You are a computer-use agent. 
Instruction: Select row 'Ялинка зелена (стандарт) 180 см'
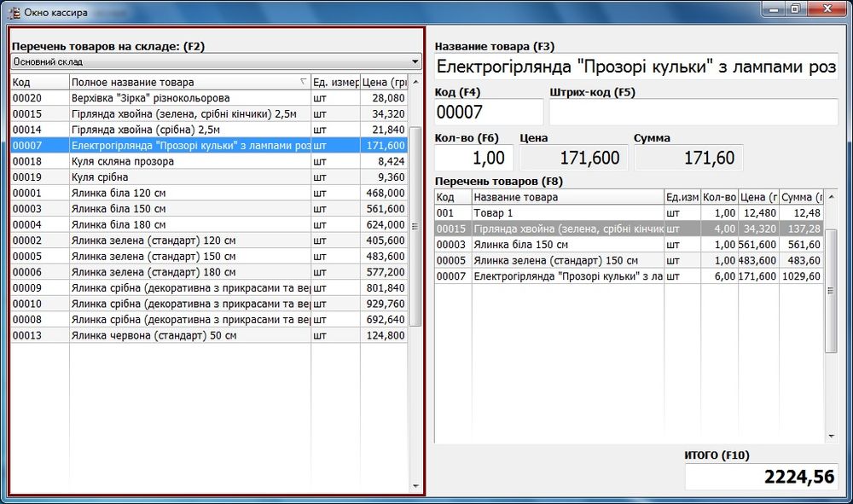(209, 271)
